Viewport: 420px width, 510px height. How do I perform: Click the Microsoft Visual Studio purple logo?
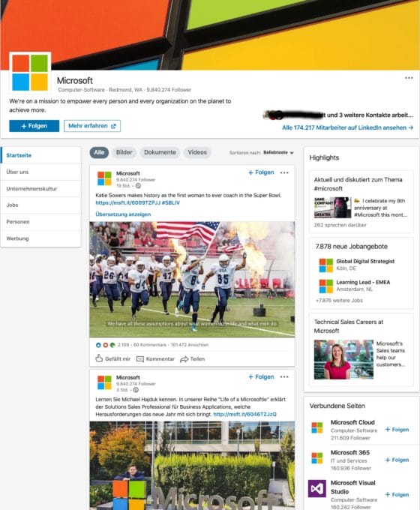coord(316,488)
